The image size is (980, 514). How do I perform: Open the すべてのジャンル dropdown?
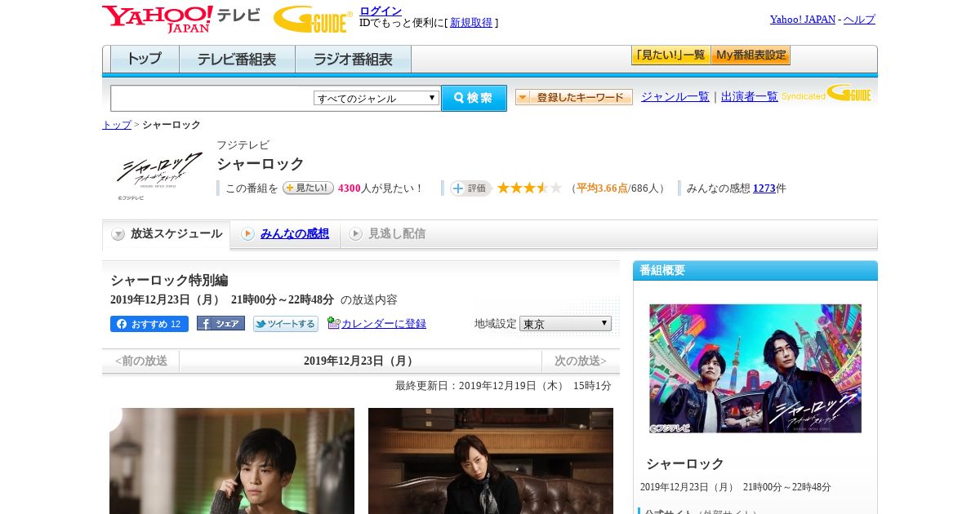[x=376, y=98]
